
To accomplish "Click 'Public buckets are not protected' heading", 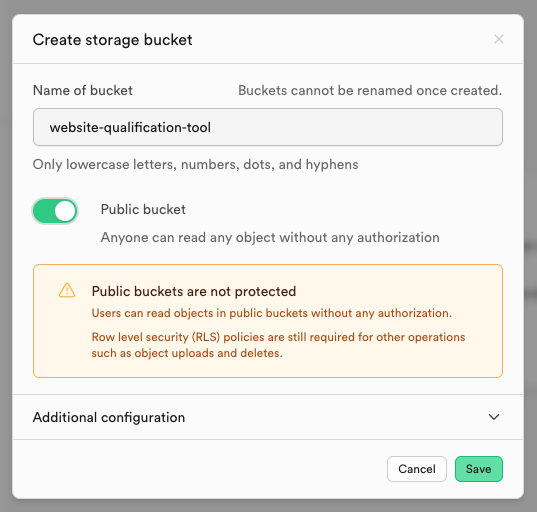I will [193, 291].
